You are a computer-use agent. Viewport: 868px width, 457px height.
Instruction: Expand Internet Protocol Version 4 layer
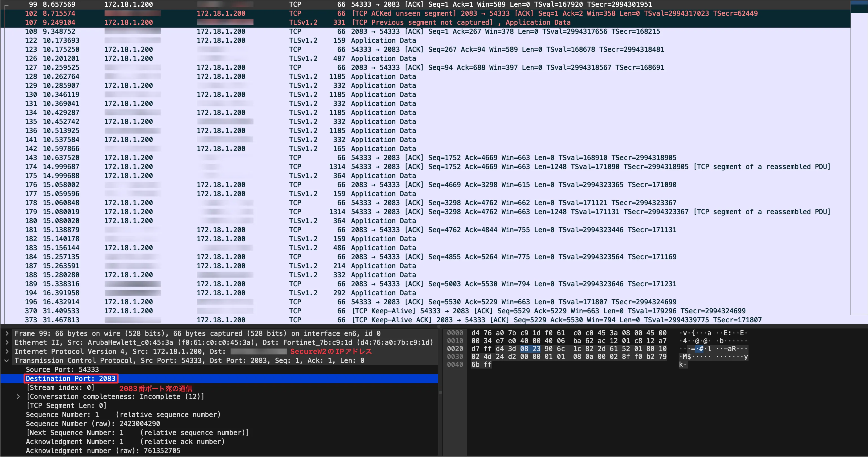pos(7,351)
